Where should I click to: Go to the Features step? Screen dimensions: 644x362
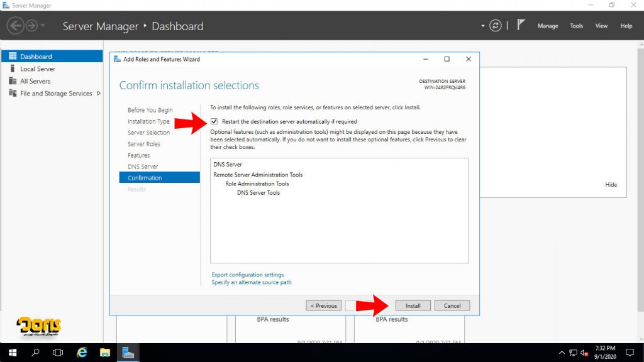point(138,155)
